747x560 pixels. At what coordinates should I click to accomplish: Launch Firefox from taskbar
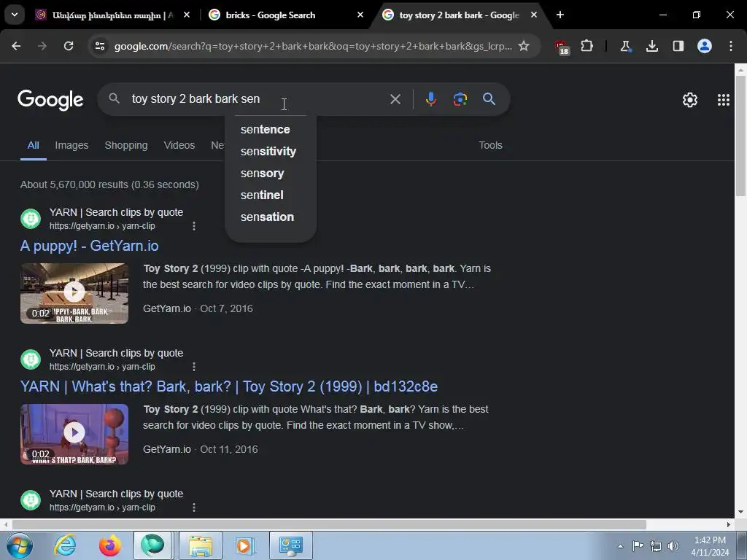109,545
